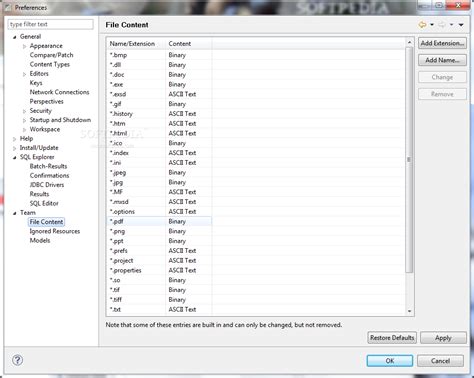The width and height of the screenshot is (474, 378).
Task: Open Network Connections preferences
Action: tap(59, 92)
